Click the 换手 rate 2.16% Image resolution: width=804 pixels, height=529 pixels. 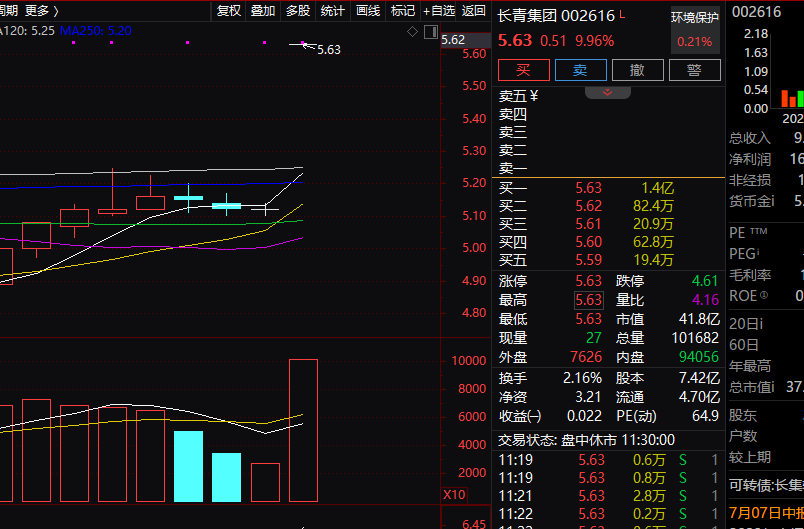582,378
